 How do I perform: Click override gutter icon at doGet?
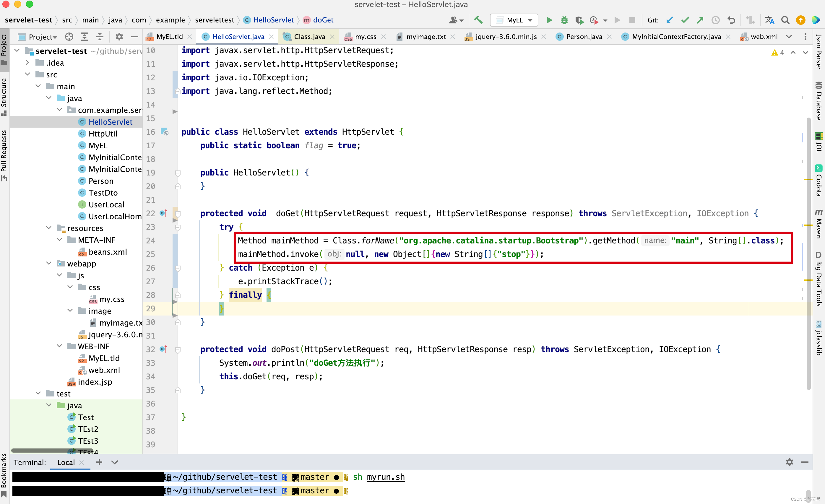163,213
